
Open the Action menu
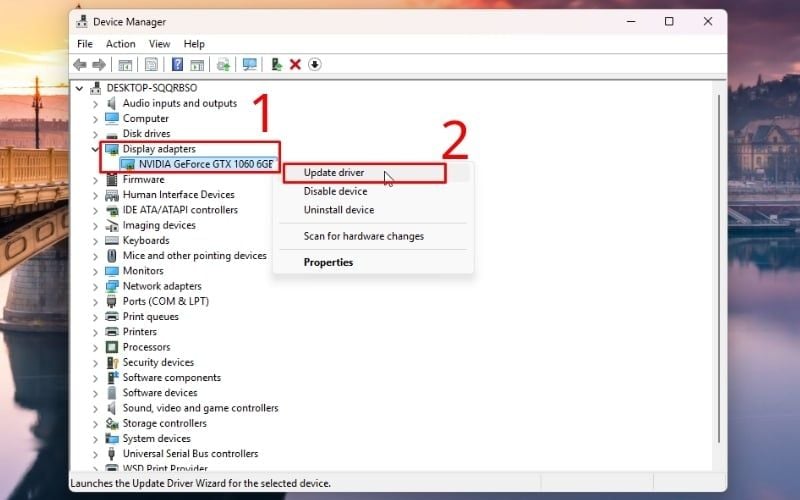(x=120, y=44)
